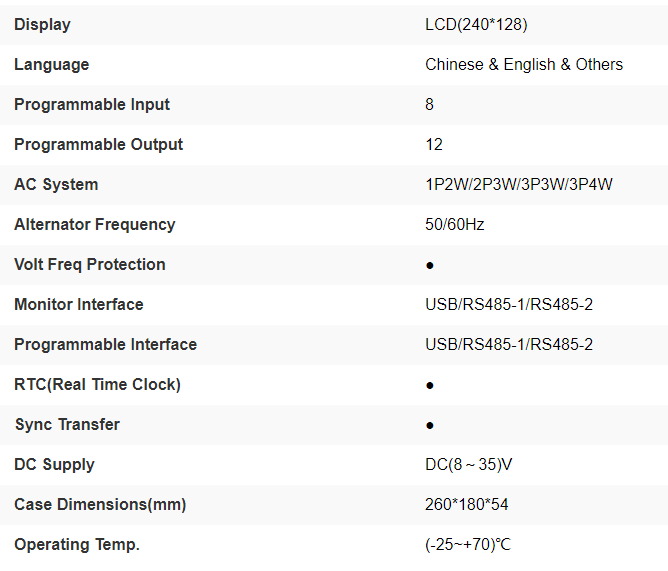Image resolution: width=668 pixels, height=571 pixels.
Task: Click Chinese & English & Others text
Action: point(523,64)
